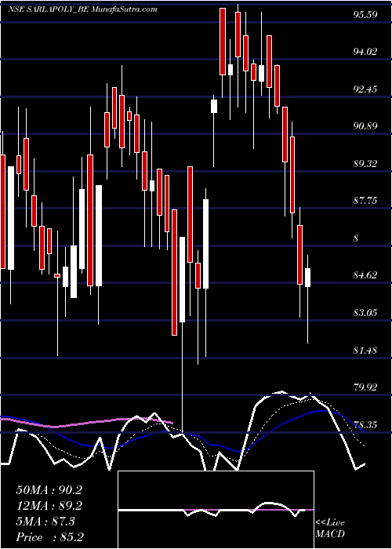
Task: Select the 94.02 price axis label
Action: click(x=365, y=52)
